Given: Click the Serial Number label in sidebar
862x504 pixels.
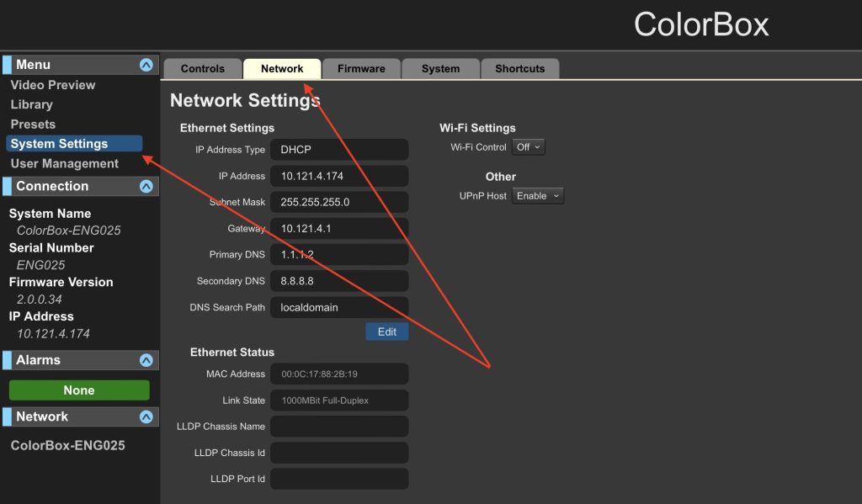Looking at the screenshot, I should pos(51,248).
